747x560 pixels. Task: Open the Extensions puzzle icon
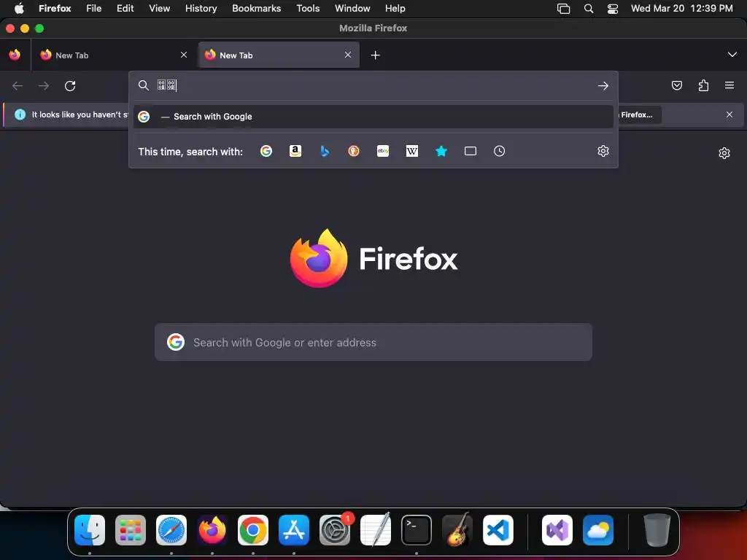(x=703, y=86)
